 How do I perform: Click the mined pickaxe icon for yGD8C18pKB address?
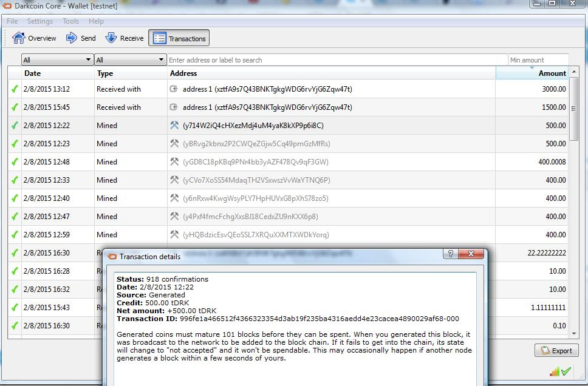(x=174, y=161)
